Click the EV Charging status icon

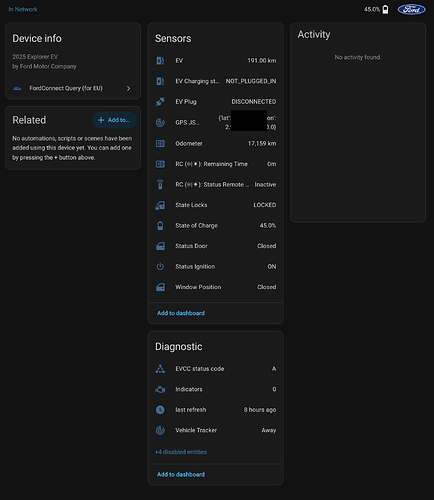(x=160, y=81)
